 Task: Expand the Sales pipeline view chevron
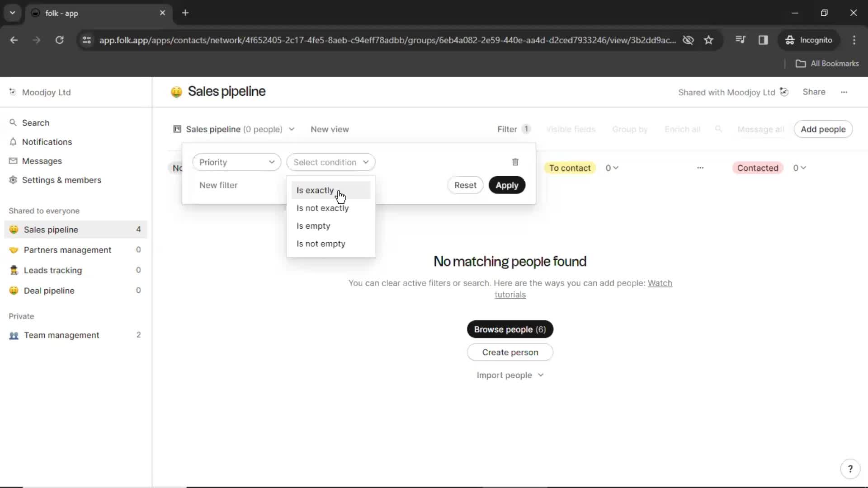point(292,129)
